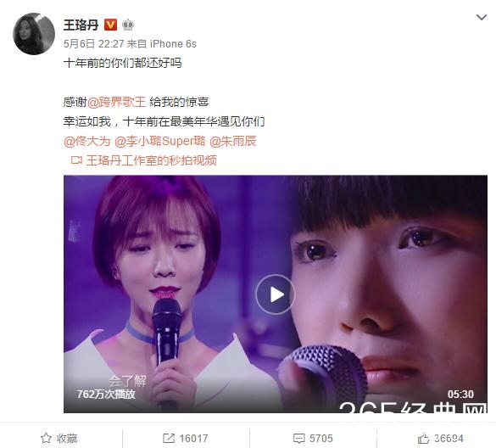Like the post with thumbs-up icon
The image size is (496, 448).
[423, 439]
